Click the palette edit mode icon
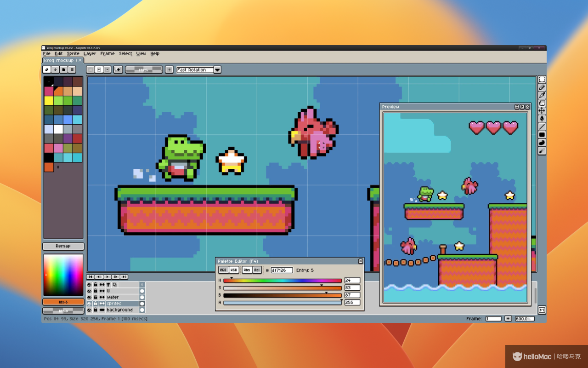 pyautogui.click(x=46, y=69)
